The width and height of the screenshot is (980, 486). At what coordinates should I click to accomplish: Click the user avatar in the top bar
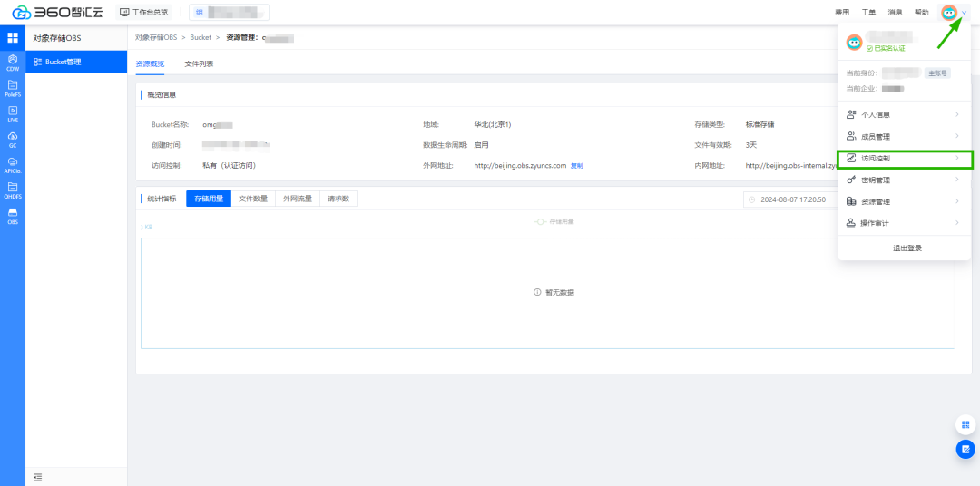point(949,12)
